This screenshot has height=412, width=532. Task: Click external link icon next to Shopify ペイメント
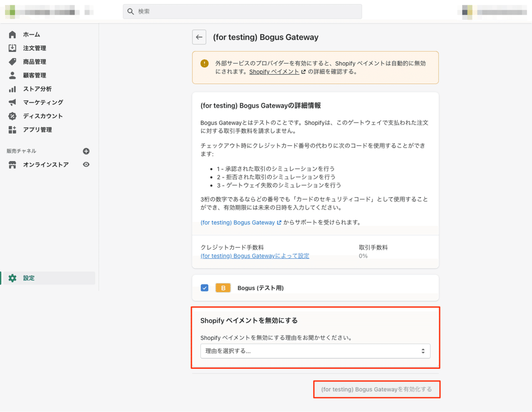pos(303,72)
